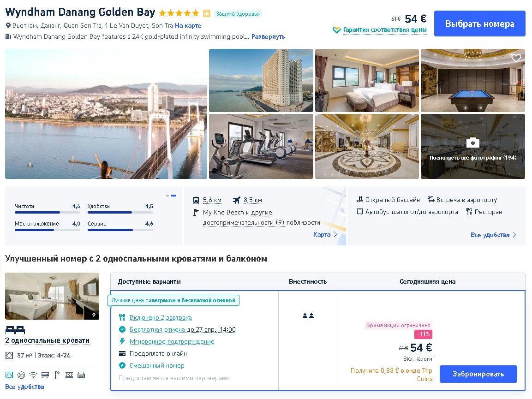
Task: Click the outdoor pool amenity icon
Action: coord(360,199)
